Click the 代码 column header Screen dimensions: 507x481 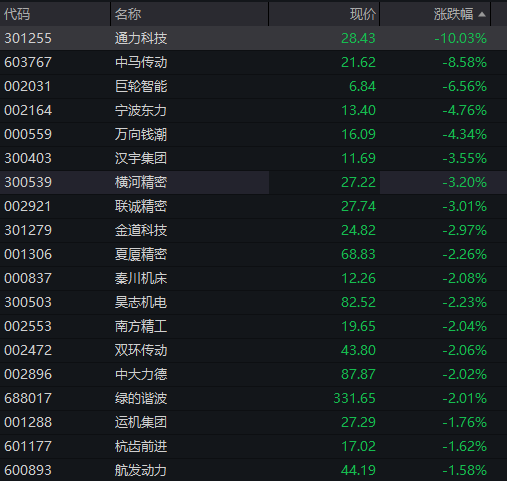click(x=55, y=14)
